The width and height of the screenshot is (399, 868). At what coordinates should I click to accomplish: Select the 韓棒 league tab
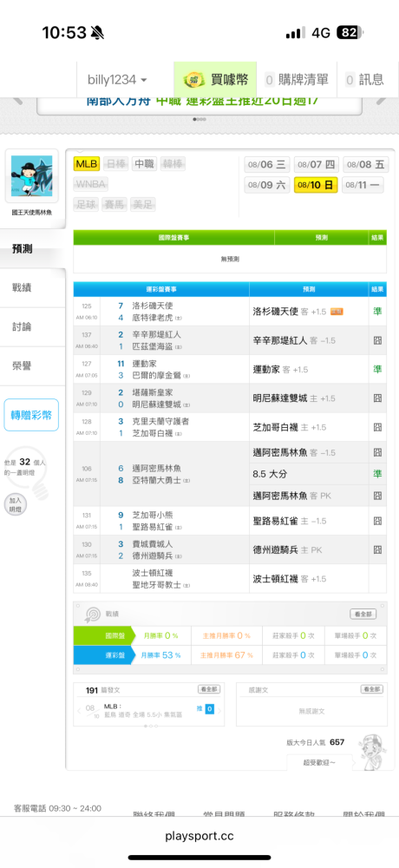click(173, 164)
